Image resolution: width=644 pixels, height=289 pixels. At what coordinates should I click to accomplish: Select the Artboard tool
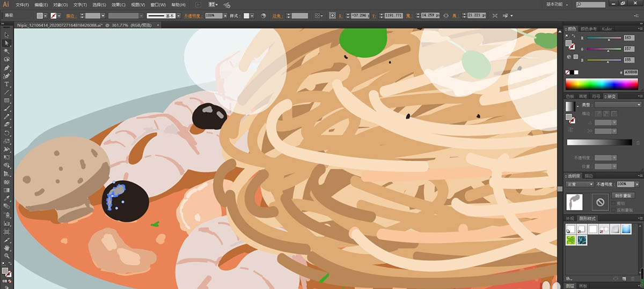tap(7, 231)
